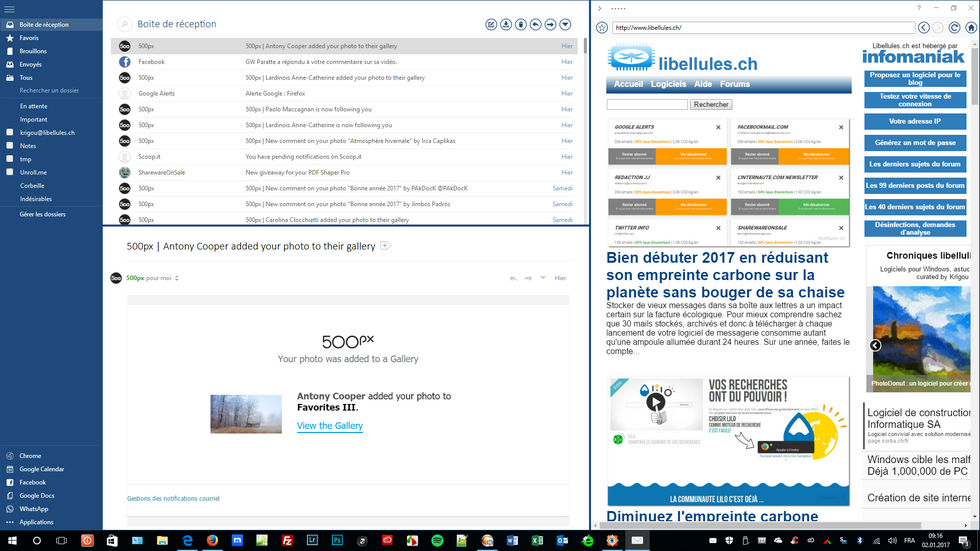Click 'Générez un mot de passe' button

pos(915,142)
